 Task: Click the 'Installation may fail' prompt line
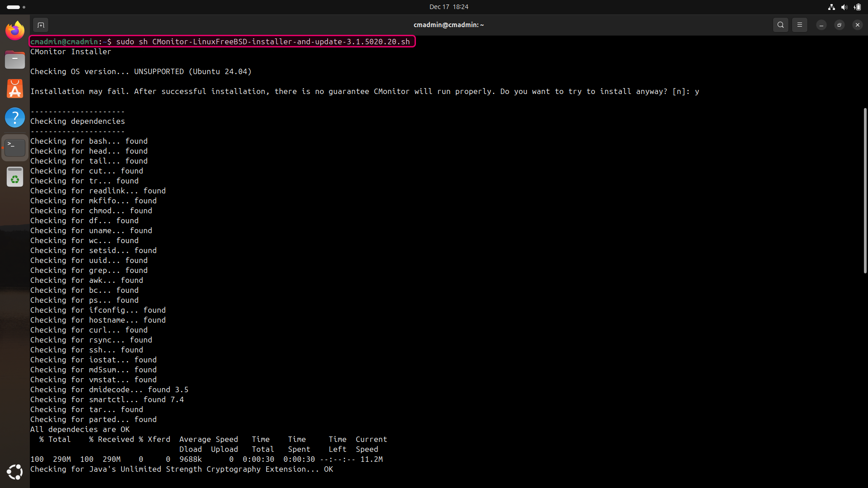tap(364, 91)
